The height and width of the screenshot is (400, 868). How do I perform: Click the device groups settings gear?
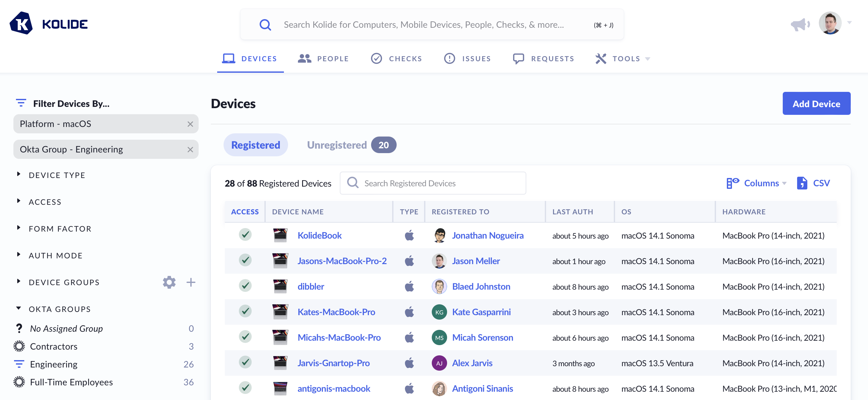[169, 282]
